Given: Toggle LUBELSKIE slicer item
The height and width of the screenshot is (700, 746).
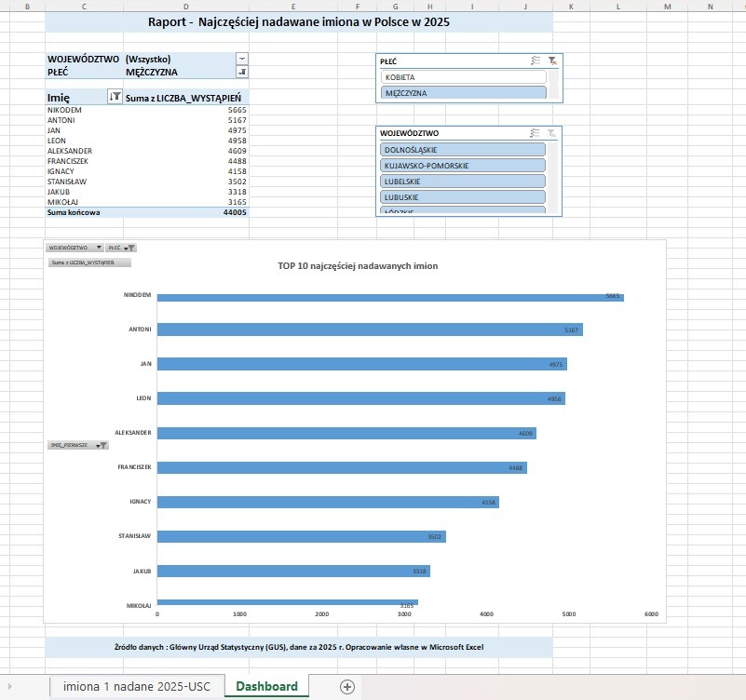Looking at the screenshot, I should pos(463,182).
